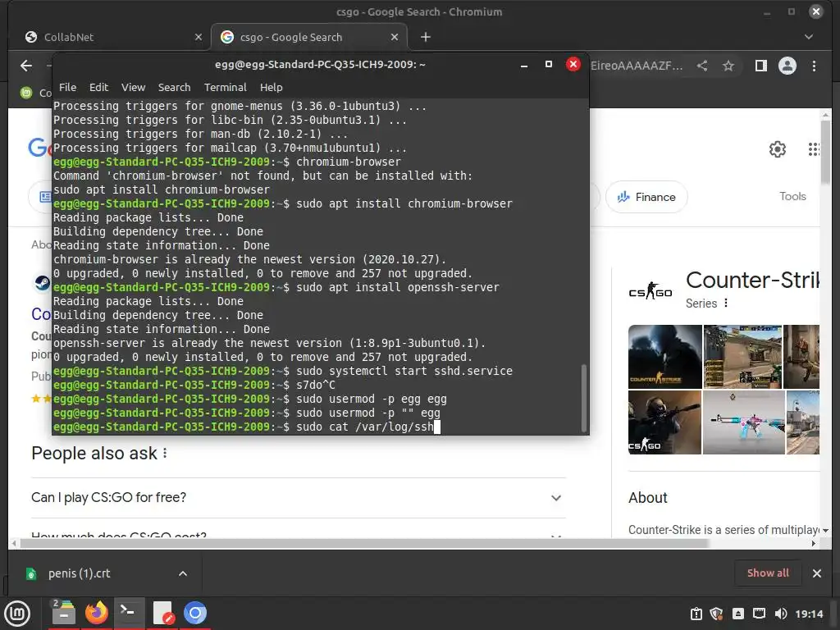Viewport: 840px width, 630px height.
Task: Open downloaded file penis (1).crt
Action: 79,573
